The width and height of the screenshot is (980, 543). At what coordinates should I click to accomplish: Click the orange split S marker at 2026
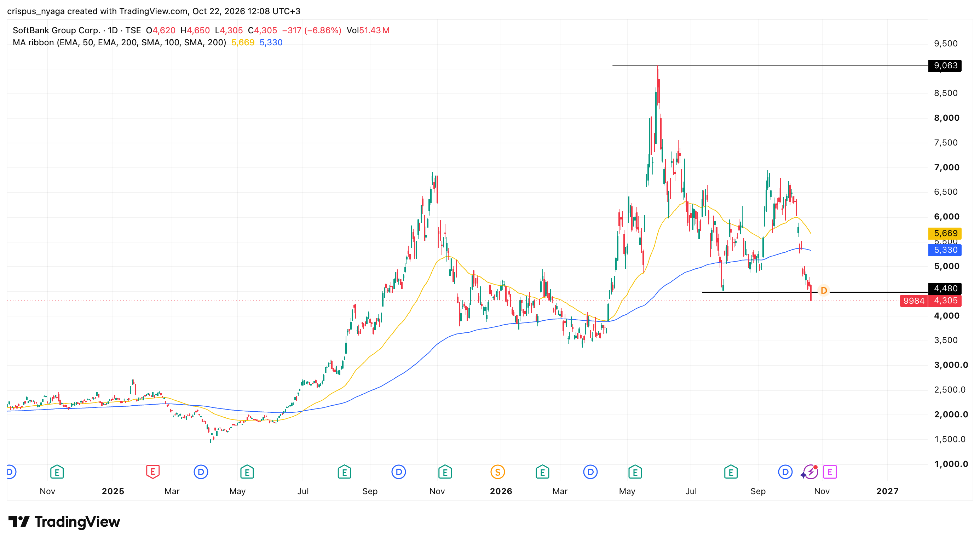click(498, 472)
